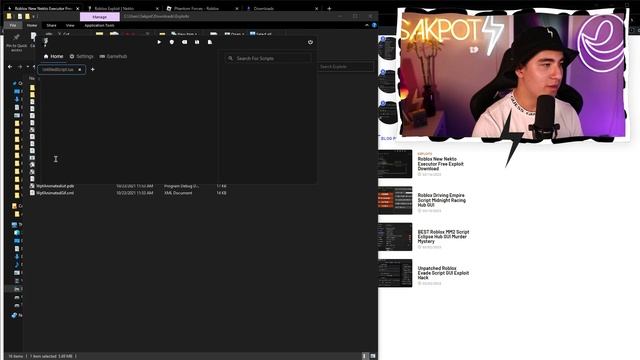
Task: Close the UntitledScript.lua tab
Action: (80, 70)
